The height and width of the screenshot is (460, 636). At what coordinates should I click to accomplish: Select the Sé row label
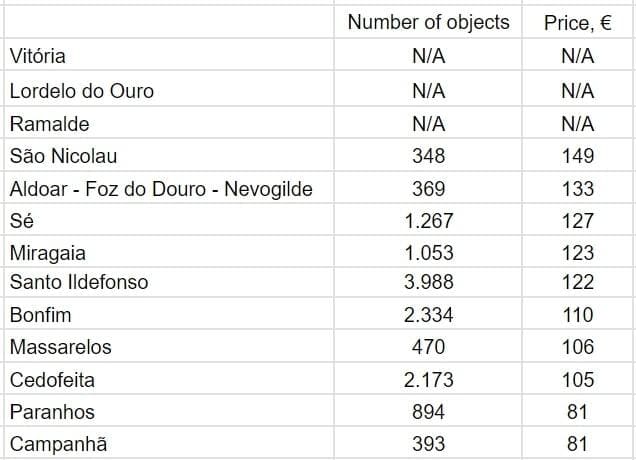22,221
